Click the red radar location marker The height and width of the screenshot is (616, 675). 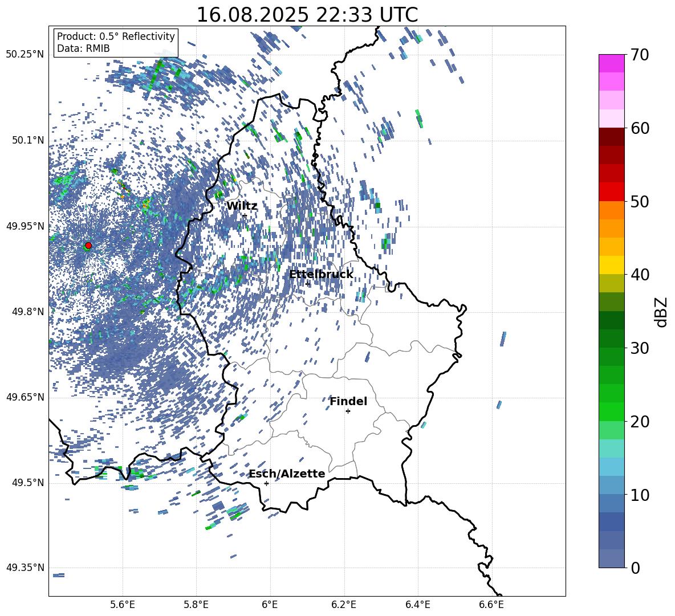tap(88, 246)
